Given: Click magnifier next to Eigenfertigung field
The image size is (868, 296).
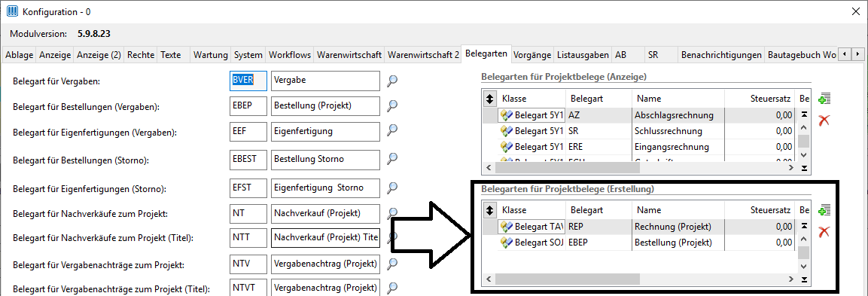Looking at the screenshot, I should tap(392, 130).
